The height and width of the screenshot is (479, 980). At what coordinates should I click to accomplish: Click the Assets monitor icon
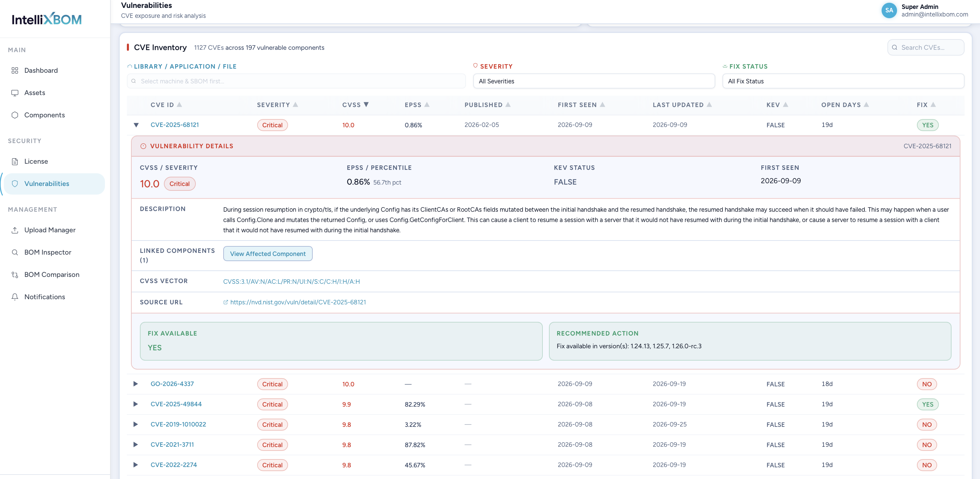[15, 93]
